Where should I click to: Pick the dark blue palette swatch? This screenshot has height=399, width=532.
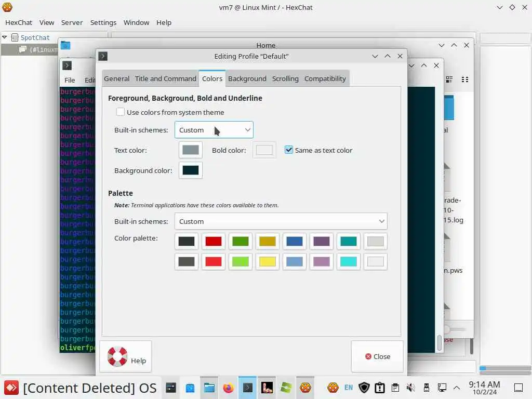pos(295,241)
